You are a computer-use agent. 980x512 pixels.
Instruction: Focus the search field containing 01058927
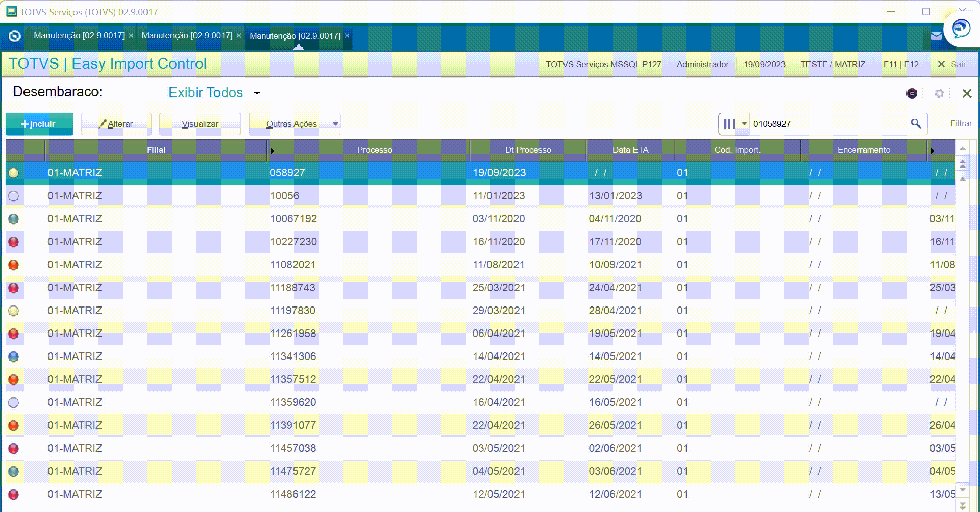point(829,124)
